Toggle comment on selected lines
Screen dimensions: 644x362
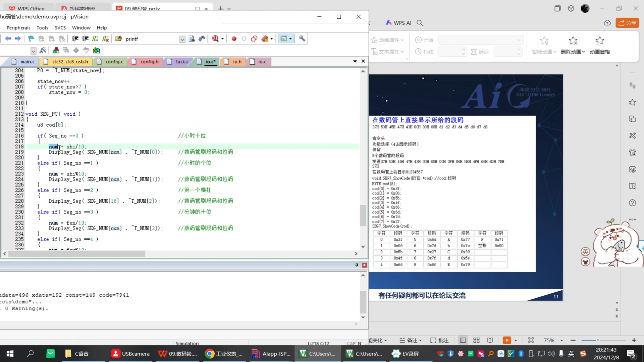point(95,38)
